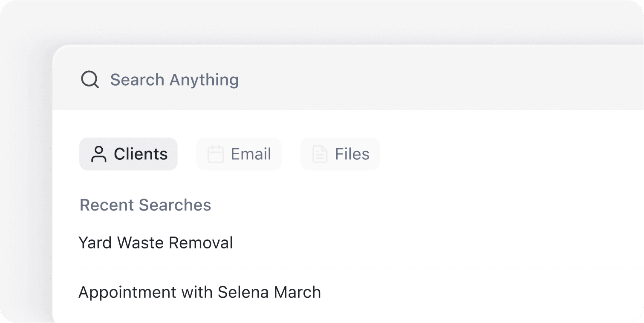The width and height of the screenshot is (644, 323).
Task: Select the Clients filter tab
Action: click(128, 154)
